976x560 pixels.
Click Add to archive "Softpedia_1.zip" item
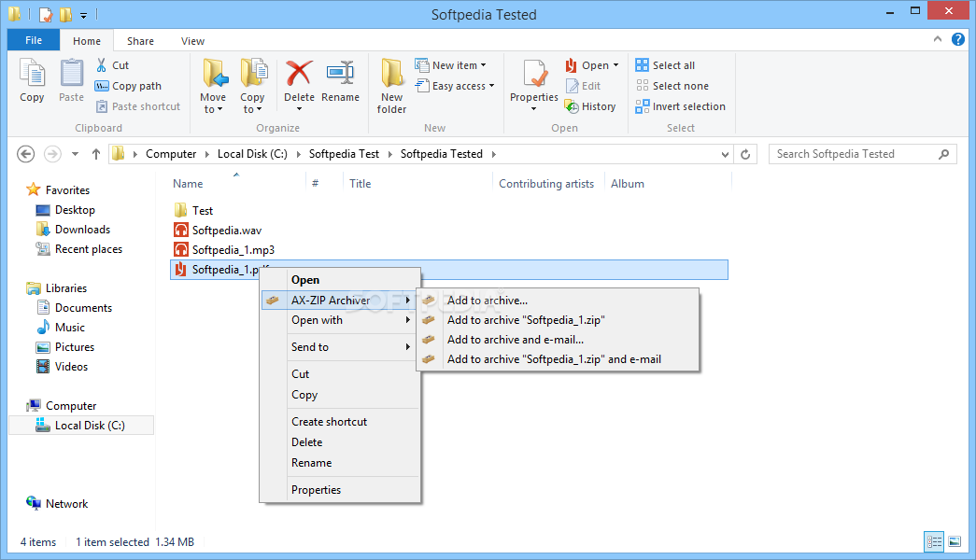point(558,320)
